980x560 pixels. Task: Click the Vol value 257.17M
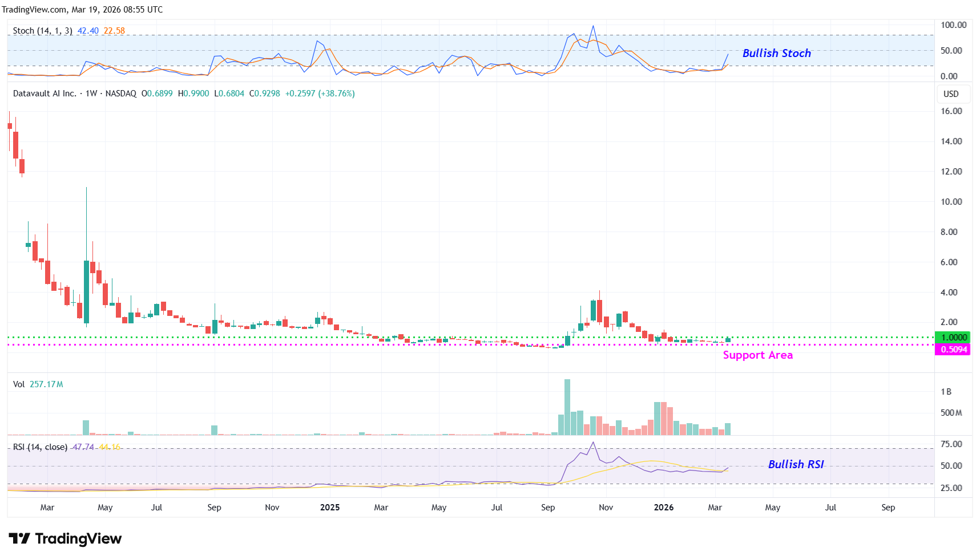[x=46, y=384]
